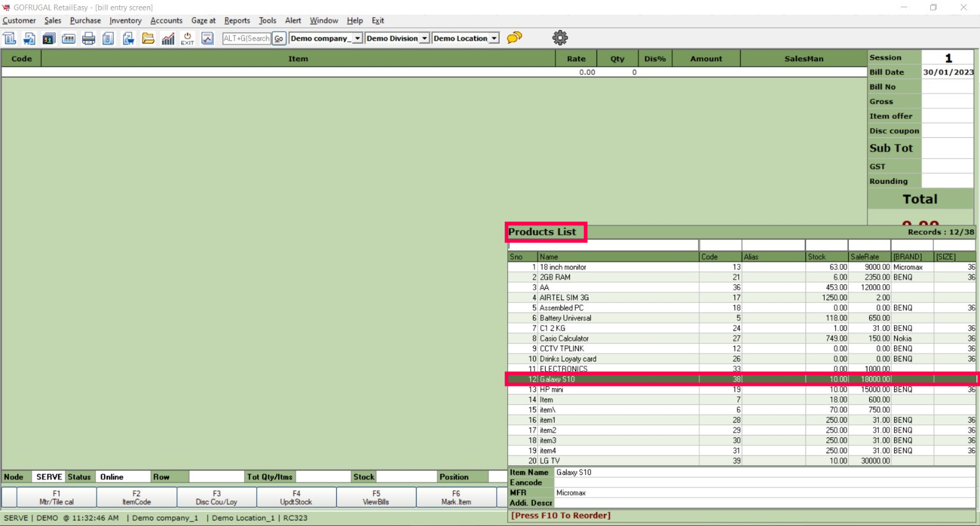Click the yellow chat bubbles icon
The height and width of the screenshot is (526, 980).
[514, 38]
